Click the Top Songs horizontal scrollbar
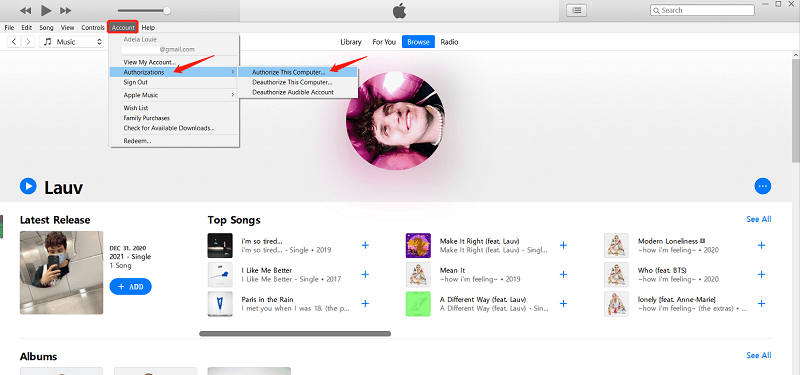The width and height of the screenshot is (800, 375). (295, 334)
